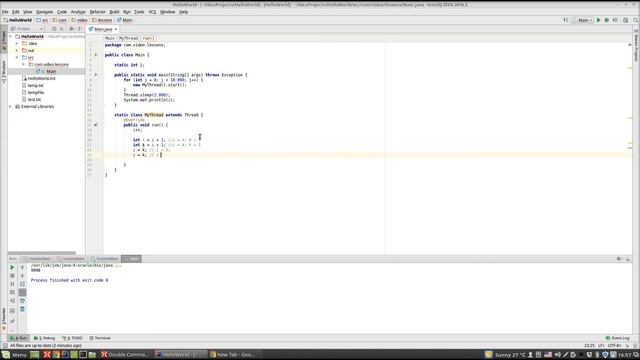640x360 pixels.
Task: Pause output in the Run panel
Action: tap(12, 284)
